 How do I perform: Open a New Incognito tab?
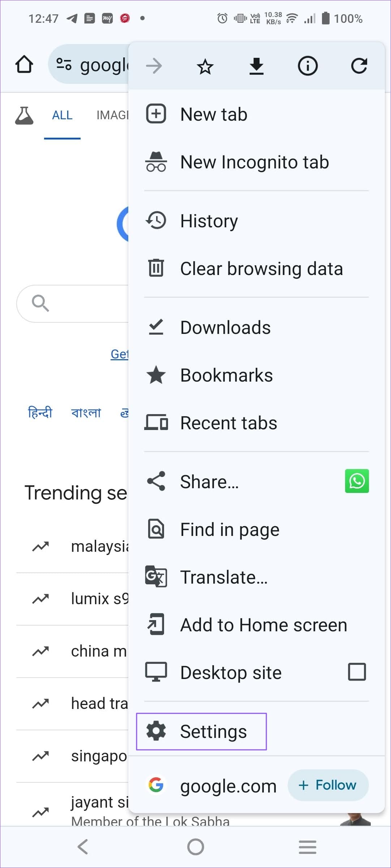(254, 162)
